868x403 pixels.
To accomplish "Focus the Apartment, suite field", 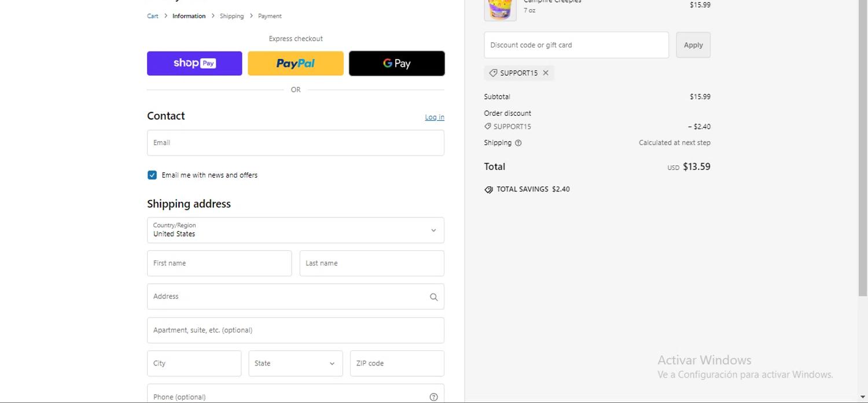I will pyautogui.click(x=296, y=330).
